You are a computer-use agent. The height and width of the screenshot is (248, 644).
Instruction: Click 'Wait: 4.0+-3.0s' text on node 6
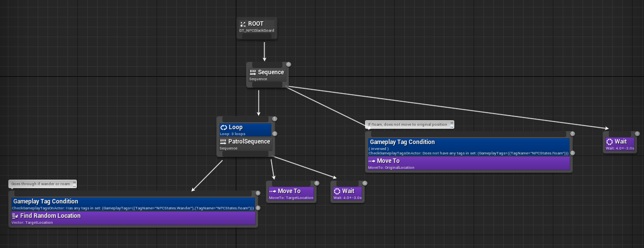(348, 198)
